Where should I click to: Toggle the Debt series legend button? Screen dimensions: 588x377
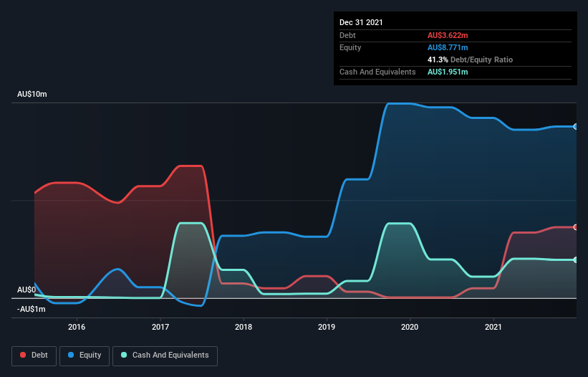(34, 355)
